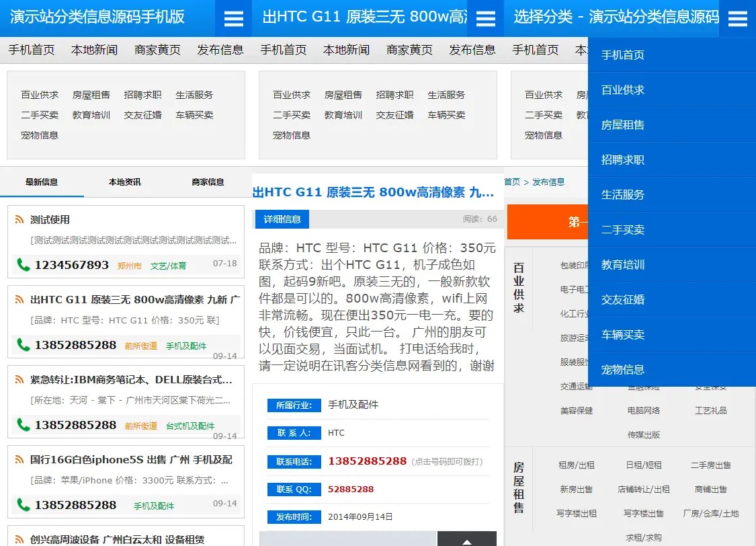Open the 国行16G白色iphone5S listing
Viewport: 756px width, 546px height.
pos(131,460)
